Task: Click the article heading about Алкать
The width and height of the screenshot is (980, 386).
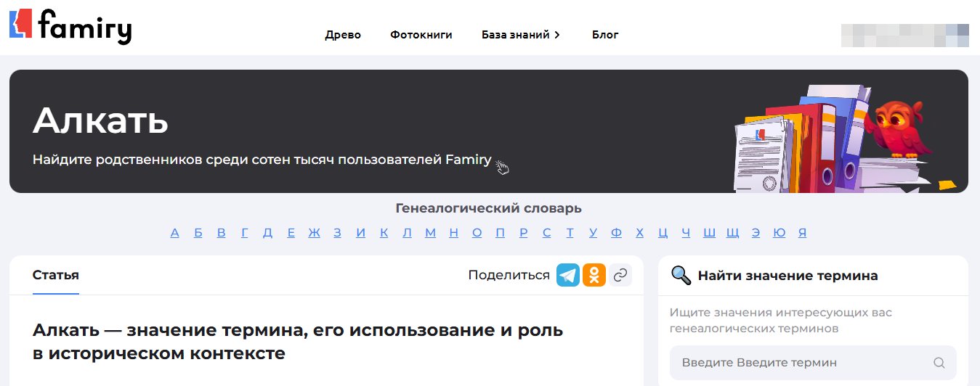Action: [298, 342]
